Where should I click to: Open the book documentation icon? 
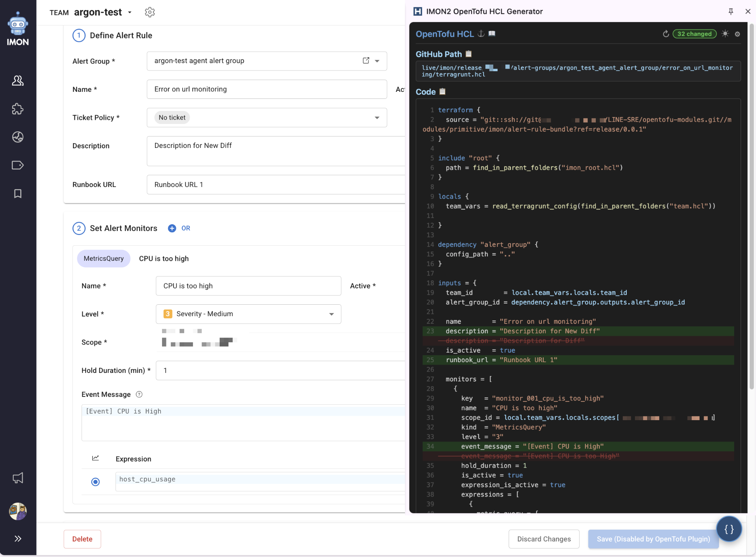pyautogui.click(x=492, y=34)
